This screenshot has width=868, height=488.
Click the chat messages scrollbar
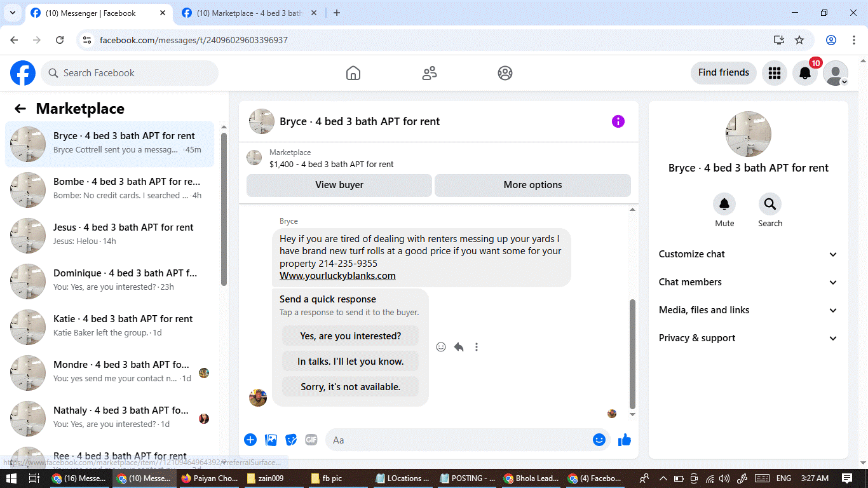pos(632,354)
